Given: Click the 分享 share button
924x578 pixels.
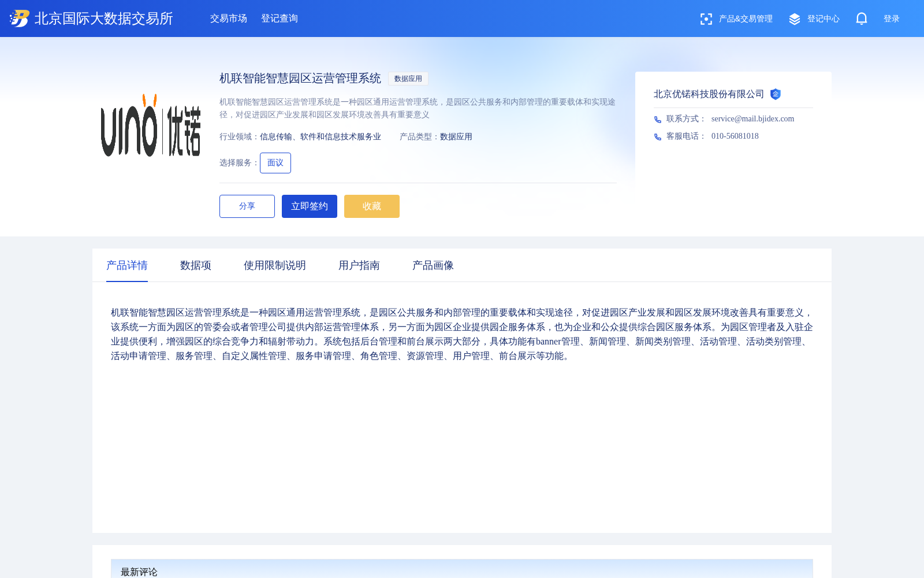Looking at the screenshot, I should pos(247,206).
